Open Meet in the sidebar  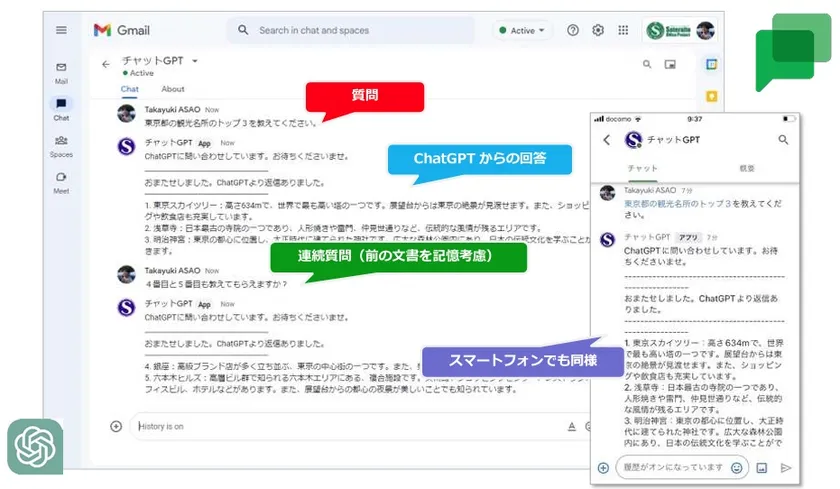[61, 183]
